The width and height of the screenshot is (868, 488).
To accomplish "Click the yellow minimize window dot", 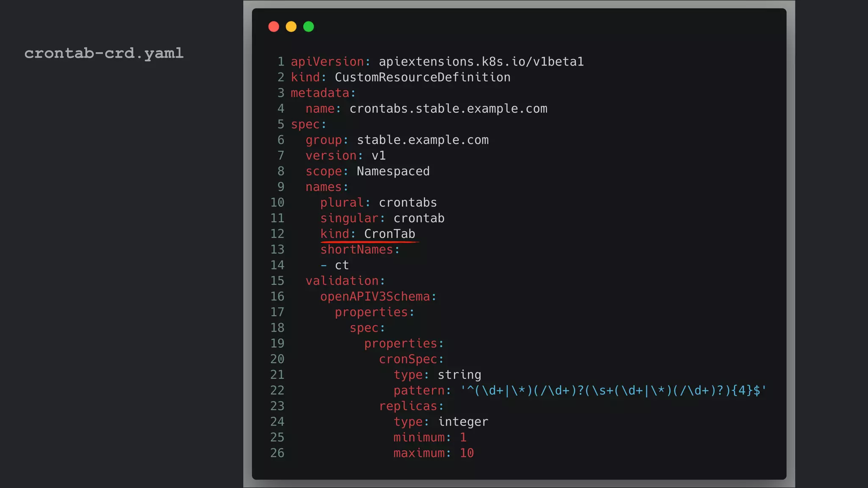I will point(291,27).
